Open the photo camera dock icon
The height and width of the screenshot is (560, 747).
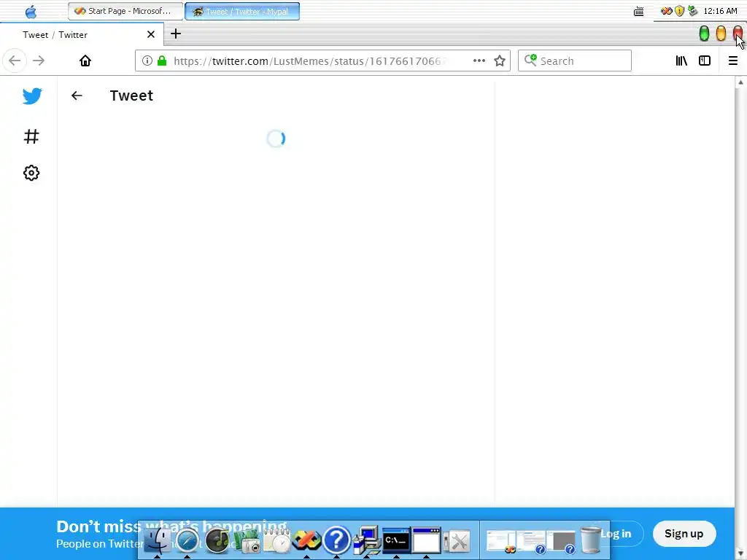tap(247, 542)
